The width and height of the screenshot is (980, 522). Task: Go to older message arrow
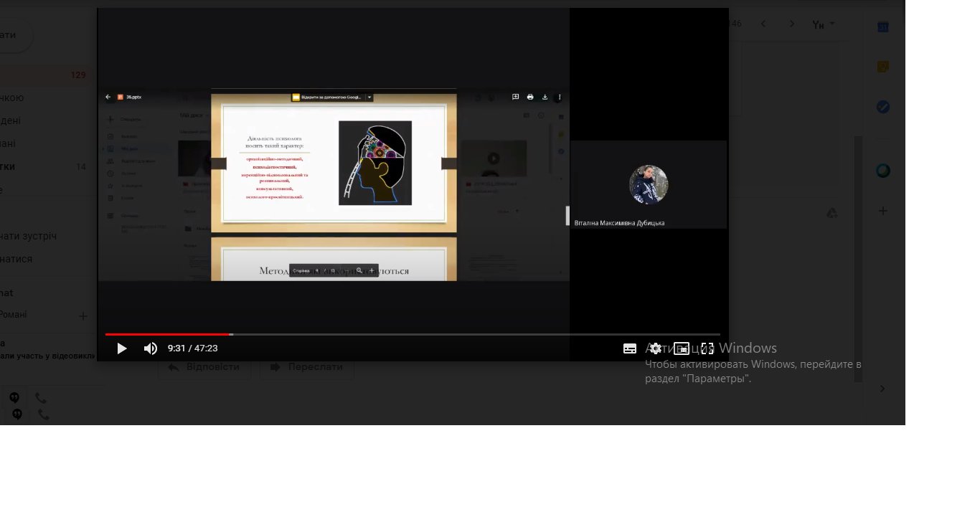tap(792, 24)
